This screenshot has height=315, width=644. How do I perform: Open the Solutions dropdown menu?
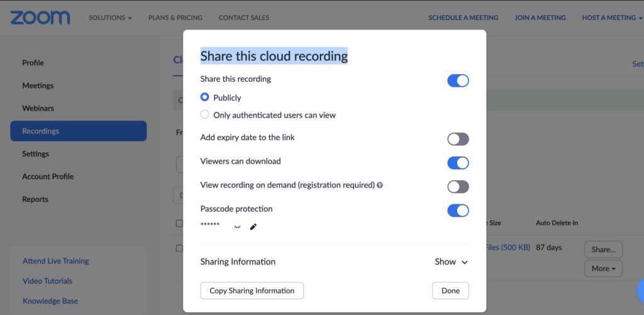point(110,18)
